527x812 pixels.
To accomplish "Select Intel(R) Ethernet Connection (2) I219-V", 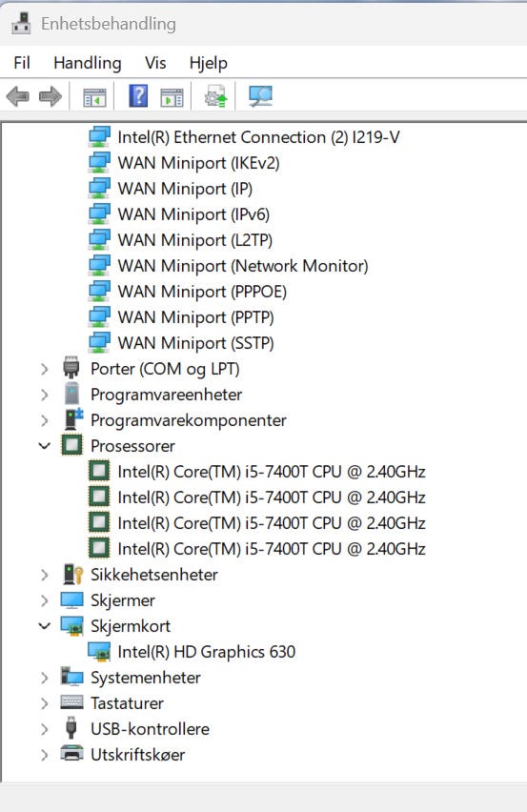I will 259,137.
